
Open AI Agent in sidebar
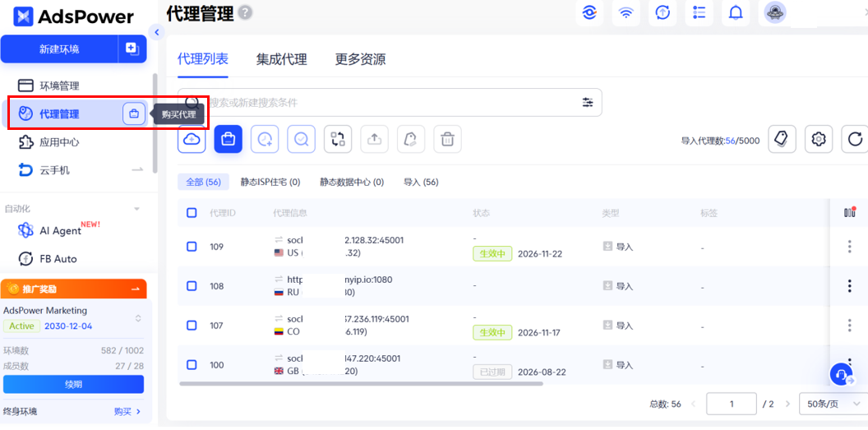58,229
